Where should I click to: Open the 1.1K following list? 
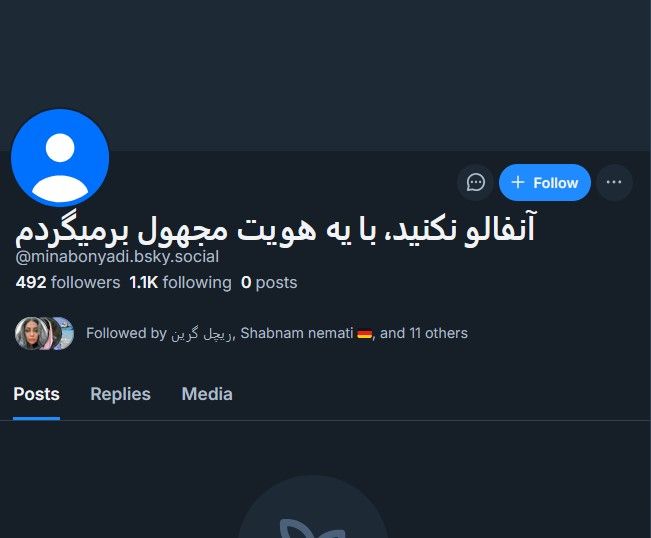[x=180, y=283]
